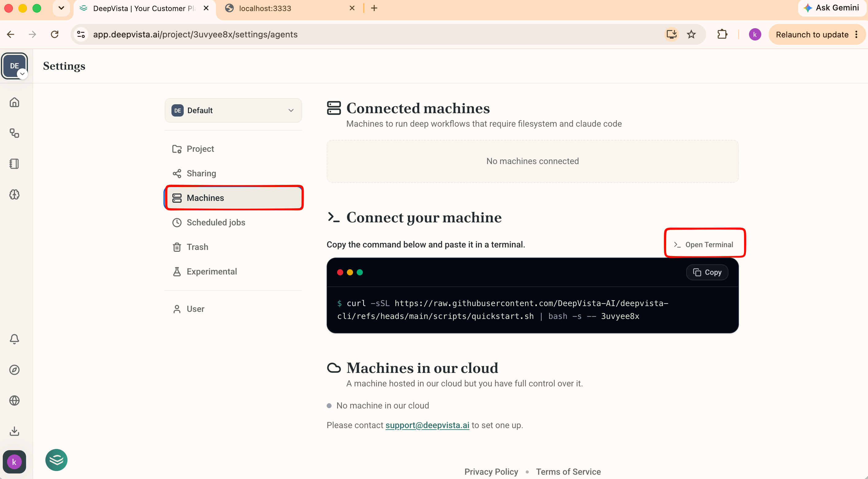Image resolution: width=868 pixels, height=479 pixels.
Task: Bookmark this page with star icon
Action: tap(691, 34)
